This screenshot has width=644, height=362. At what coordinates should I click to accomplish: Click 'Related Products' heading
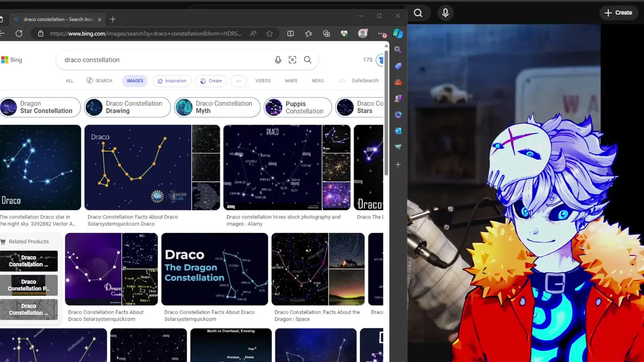tap(29, 242)
